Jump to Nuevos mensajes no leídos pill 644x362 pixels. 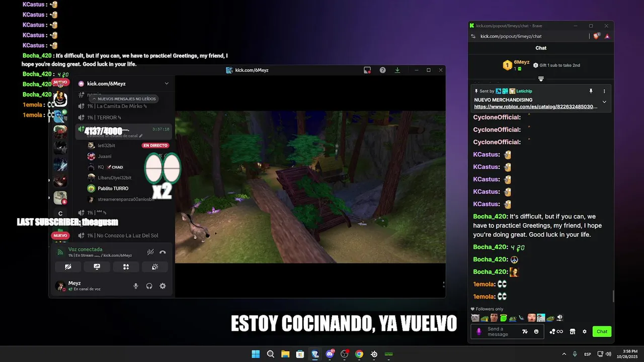pos(123,99)
